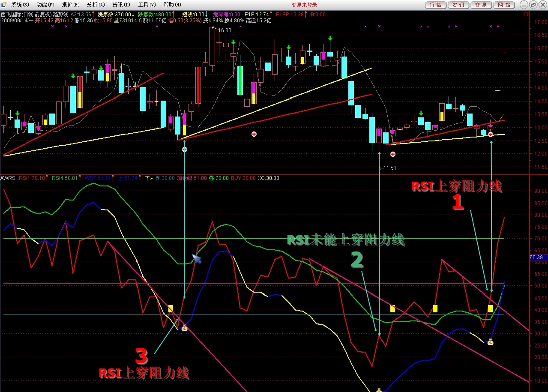This screenshot has height=392, width=548.
Task: Click the rightmost red plus marker in the price chart
Action: 491,135
